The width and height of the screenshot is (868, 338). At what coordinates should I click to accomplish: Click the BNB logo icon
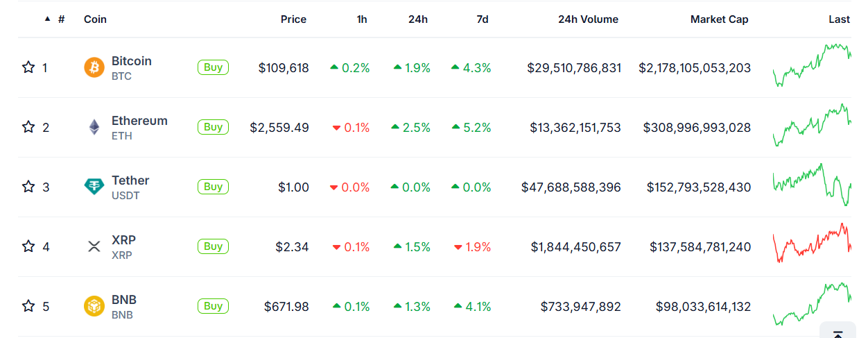click(x=94, y=306)
